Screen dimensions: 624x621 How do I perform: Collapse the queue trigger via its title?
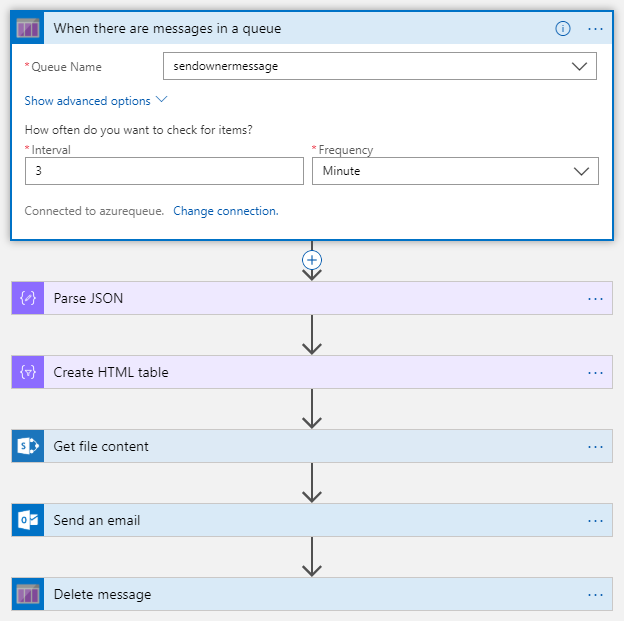pyautogui.click(x=167, y=28)
